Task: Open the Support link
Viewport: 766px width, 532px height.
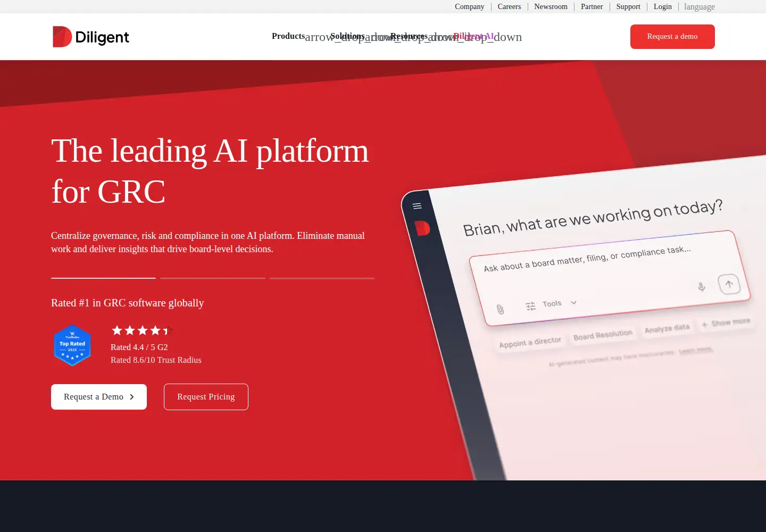Action: 628,6
